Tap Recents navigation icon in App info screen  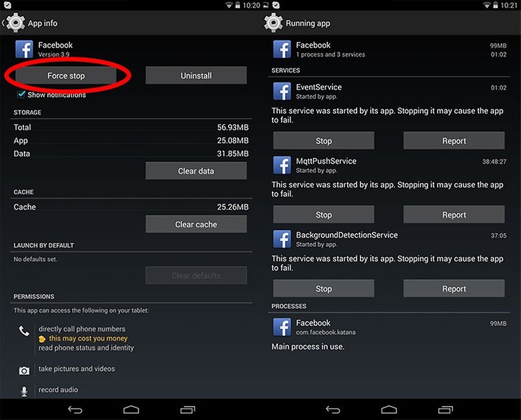tap(188, 410)
